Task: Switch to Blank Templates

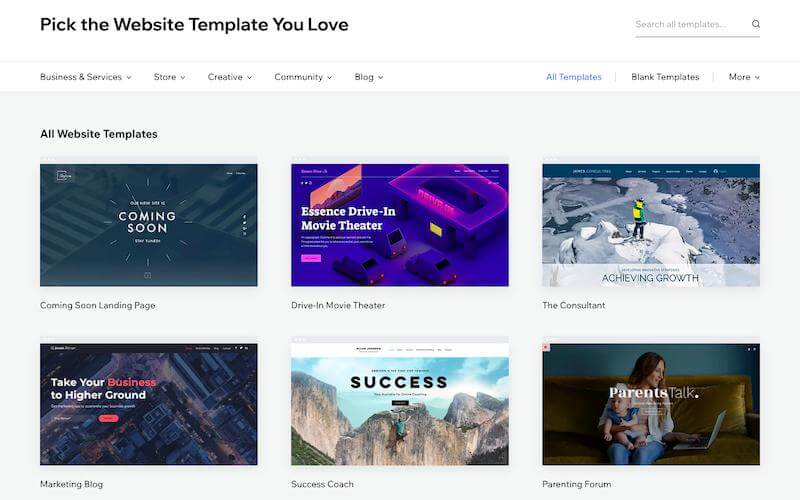Action: click(x=665, y=77)
